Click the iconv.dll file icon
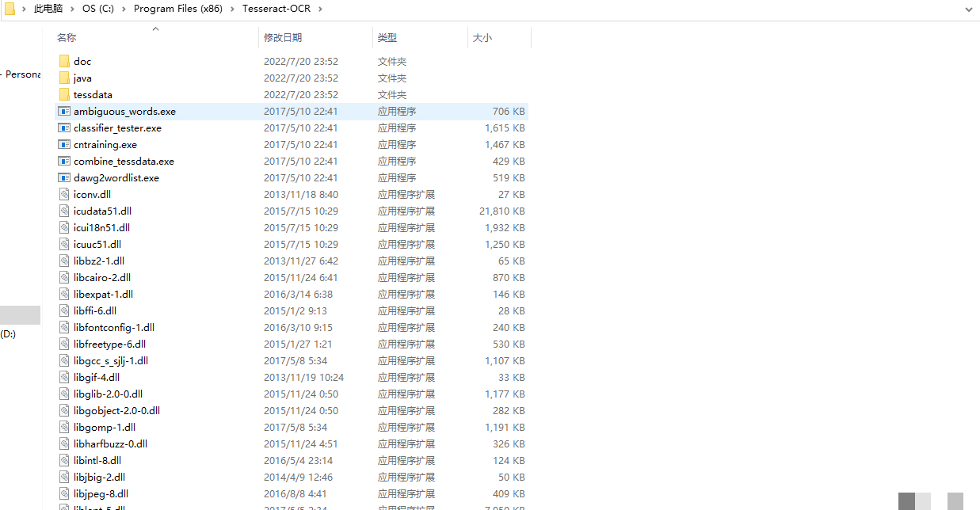The image size is (980, 510). click(x=64, y=195)
